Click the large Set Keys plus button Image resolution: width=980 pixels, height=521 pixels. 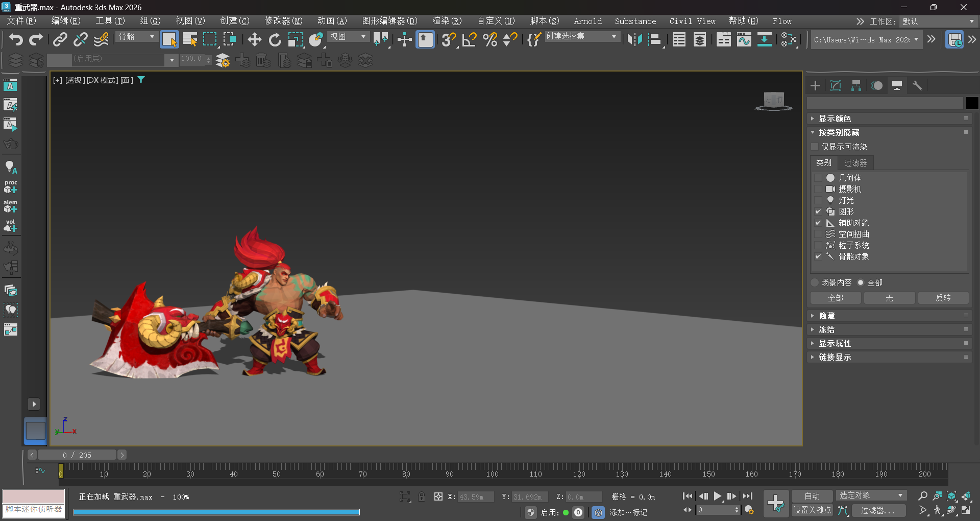pyautogui.click(x=776, y=503)
